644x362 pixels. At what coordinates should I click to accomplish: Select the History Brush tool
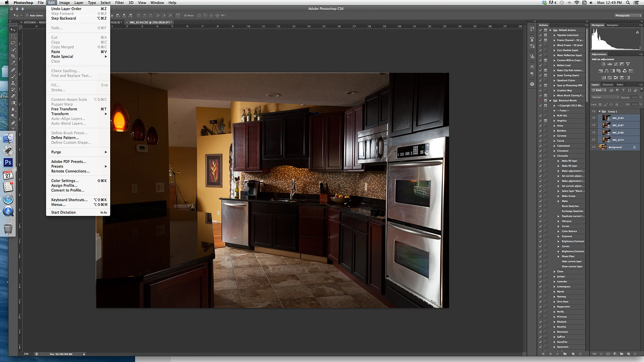pos(13,89)
